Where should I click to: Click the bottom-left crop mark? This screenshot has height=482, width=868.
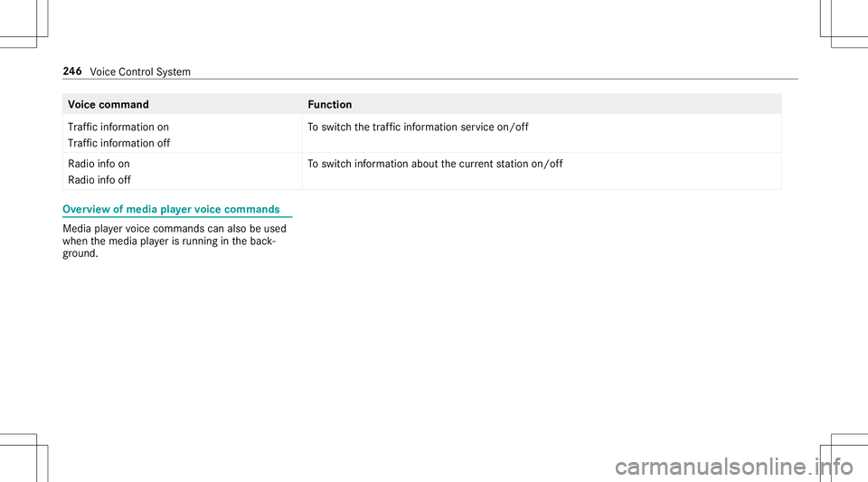click(36, 445)
